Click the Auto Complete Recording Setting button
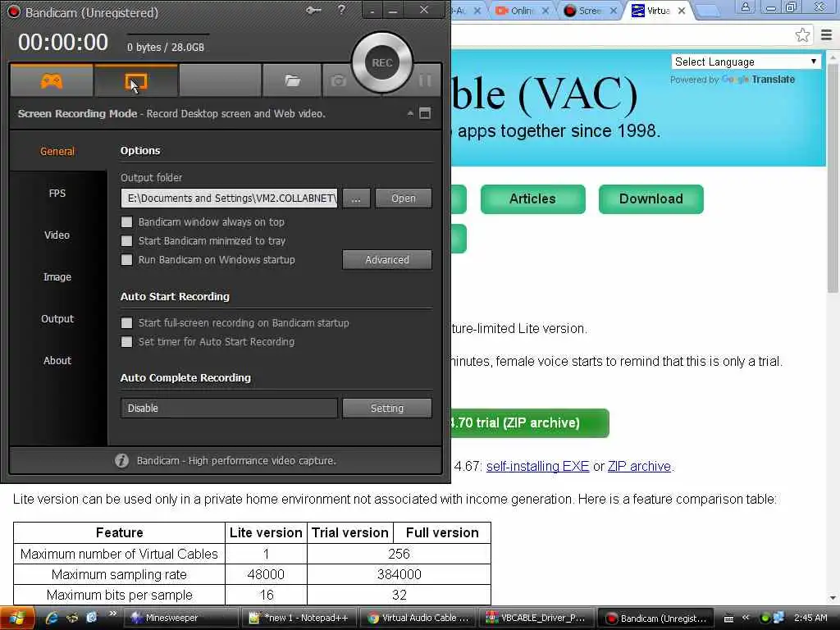The height and width of the screenshot is (630, 840). (x=387, y=409)
